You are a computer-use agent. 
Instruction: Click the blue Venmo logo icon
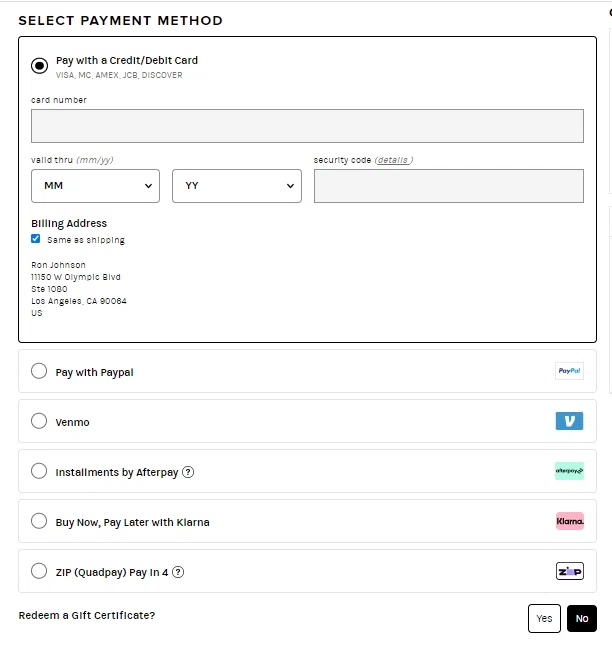[x=569, y=421]
